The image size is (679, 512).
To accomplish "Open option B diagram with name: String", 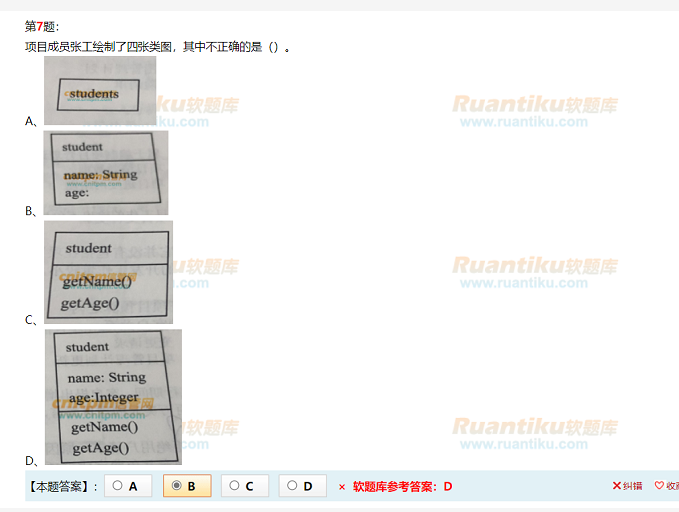I will 106,172.
